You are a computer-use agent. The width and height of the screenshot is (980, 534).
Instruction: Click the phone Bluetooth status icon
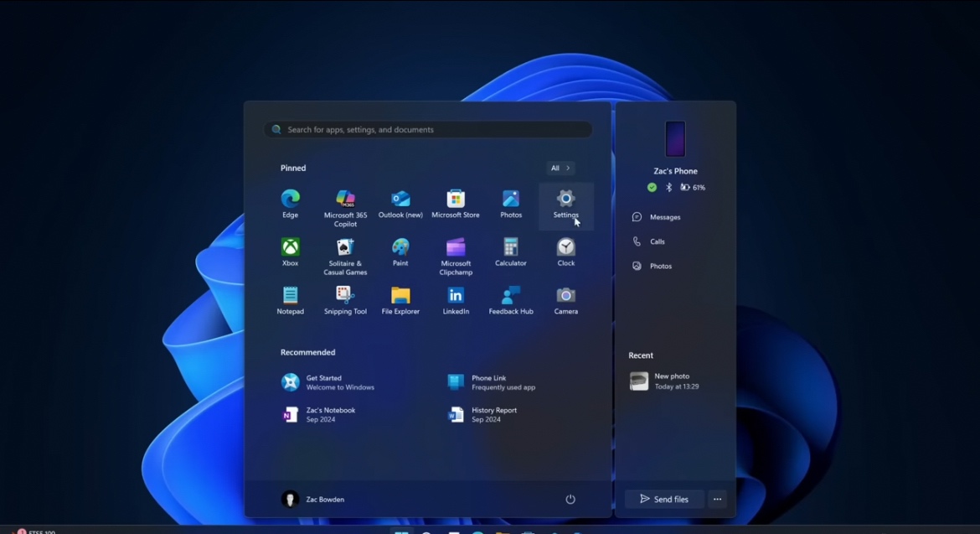click(x=668, y=188)
